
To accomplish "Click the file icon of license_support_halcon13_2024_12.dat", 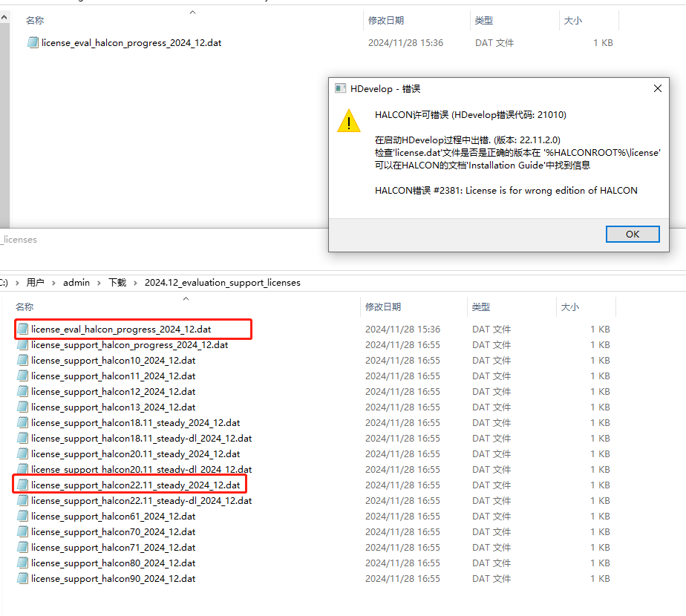I will [x=23, y=407].
